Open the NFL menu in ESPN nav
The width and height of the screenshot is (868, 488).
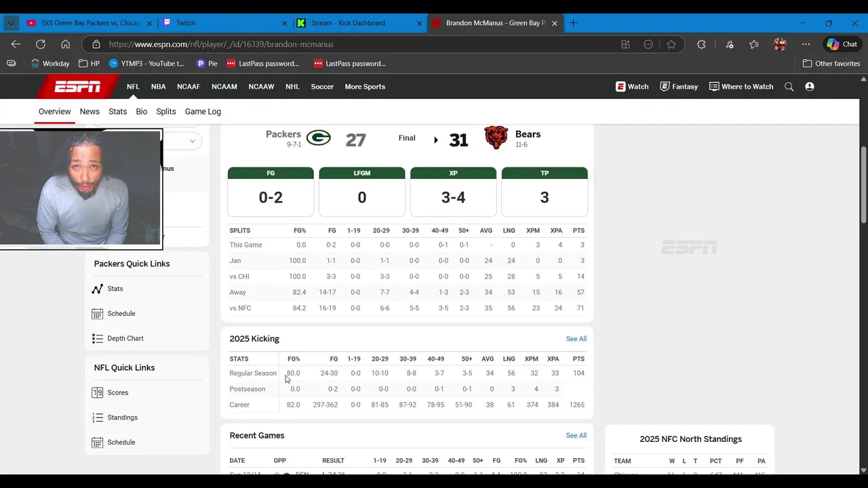point(133,87)
